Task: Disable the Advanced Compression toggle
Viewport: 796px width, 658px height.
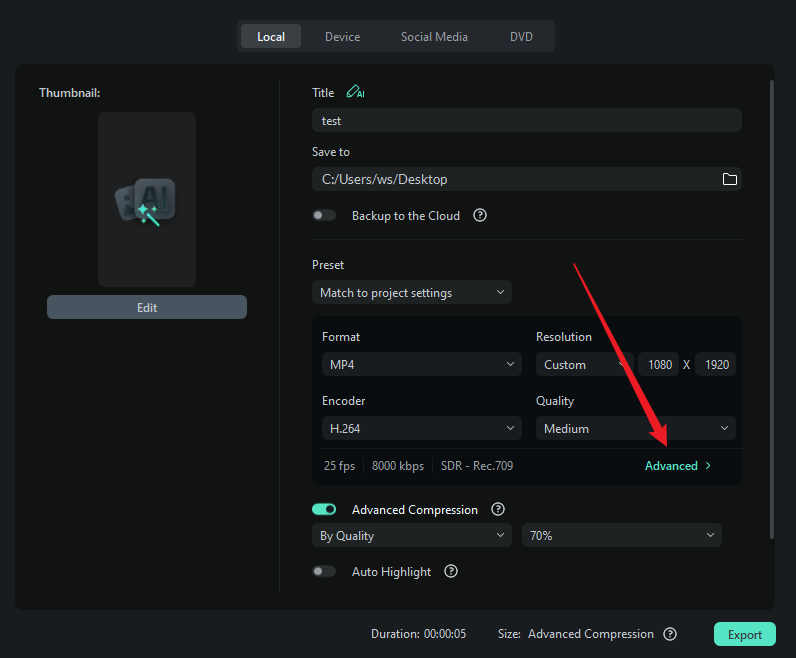Action: coord(324,509)
